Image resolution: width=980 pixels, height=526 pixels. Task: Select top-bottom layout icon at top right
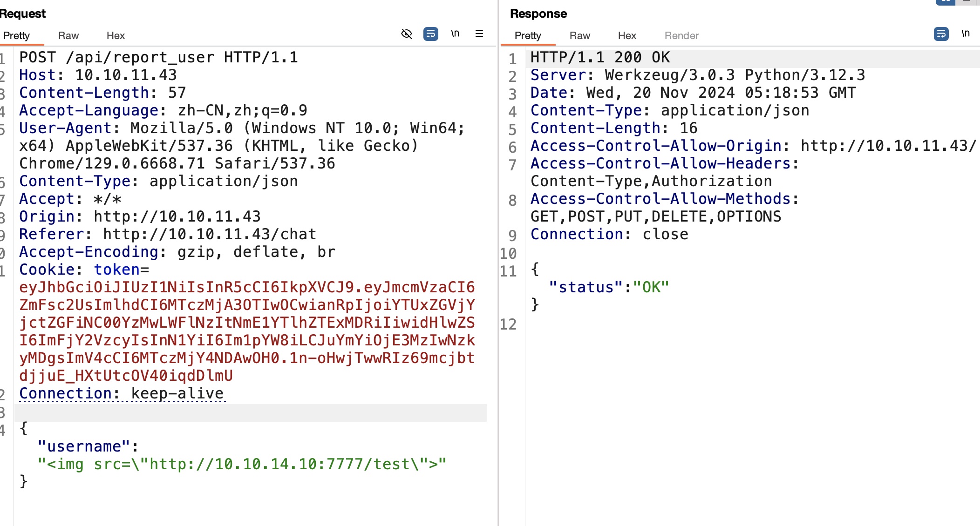click(966, 2)
